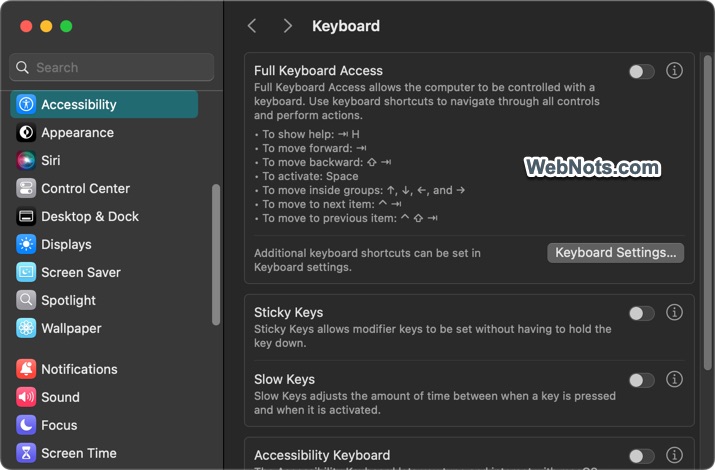Image resolution: width=715 pixels, height=470 pixels.
Task: Click the Control Center sidebar icon
Action: (x=26, y=188)
